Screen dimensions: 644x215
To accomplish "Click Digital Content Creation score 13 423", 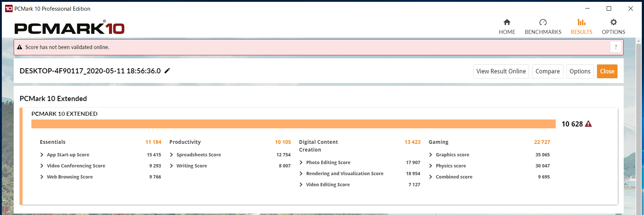I will point(412,142).
